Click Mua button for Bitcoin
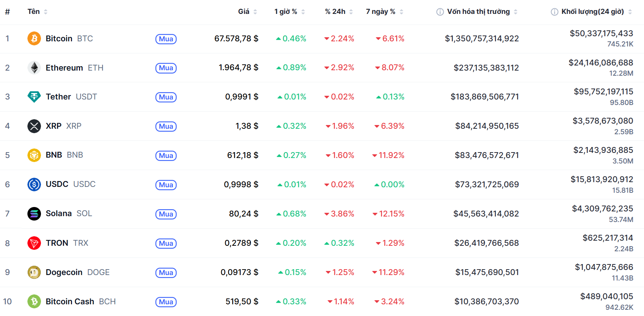 tap(166, 39)
